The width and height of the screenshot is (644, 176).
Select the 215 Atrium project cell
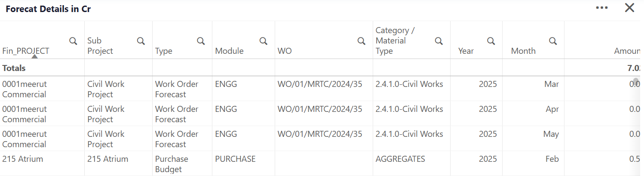click(23, 159)
